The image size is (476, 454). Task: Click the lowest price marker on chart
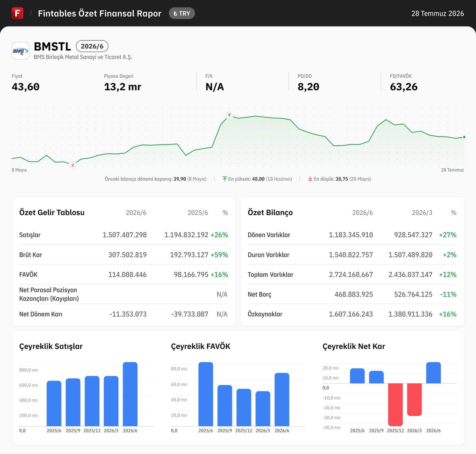pos(73,165)
